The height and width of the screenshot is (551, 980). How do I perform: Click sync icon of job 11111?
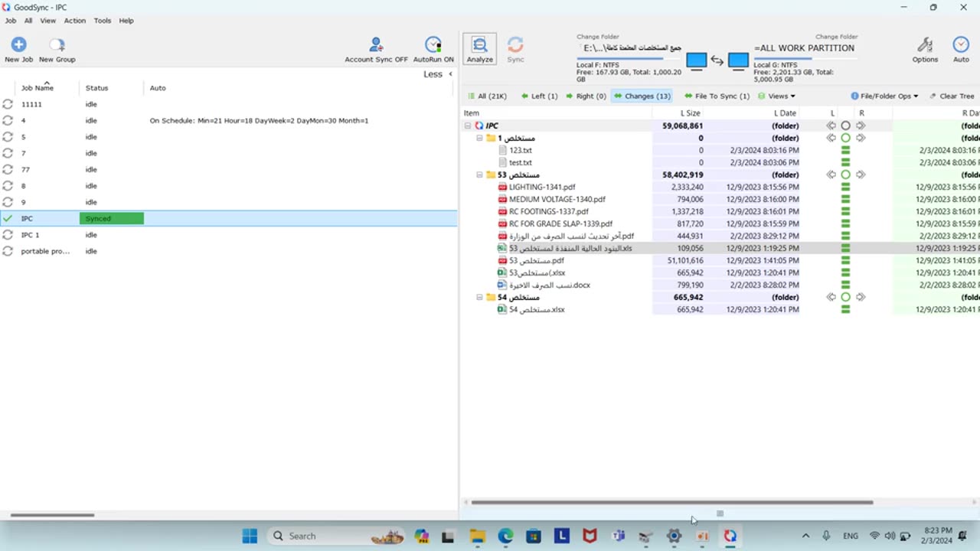8,104
